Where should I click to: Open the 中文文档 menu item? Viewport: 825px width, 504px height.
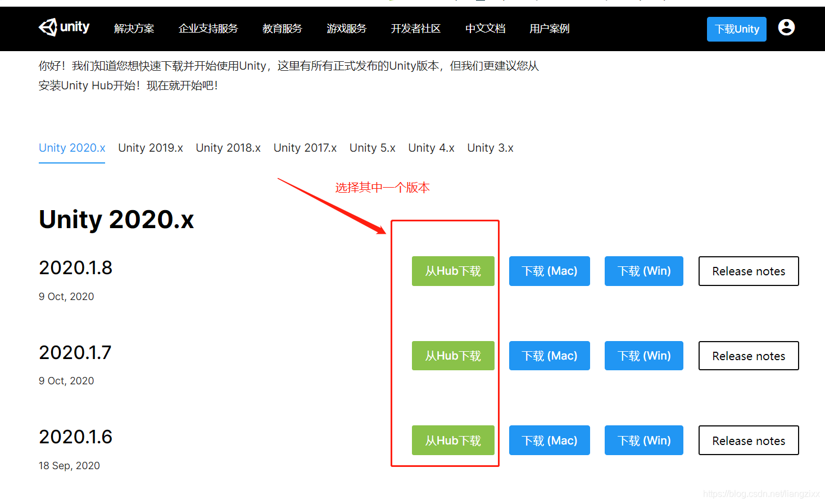[x=485, y=29]
